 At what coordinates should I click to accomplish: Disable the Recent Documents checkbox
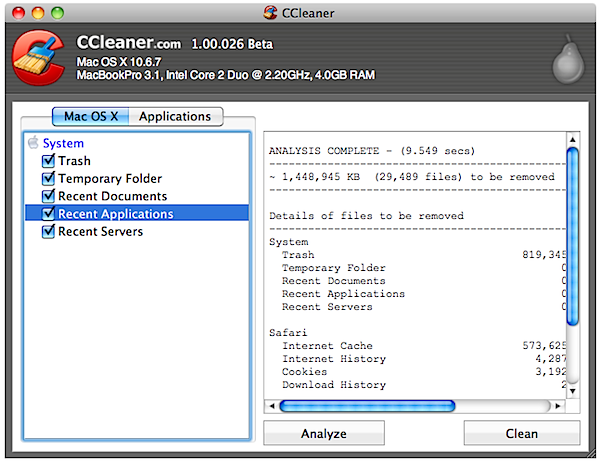48,196
